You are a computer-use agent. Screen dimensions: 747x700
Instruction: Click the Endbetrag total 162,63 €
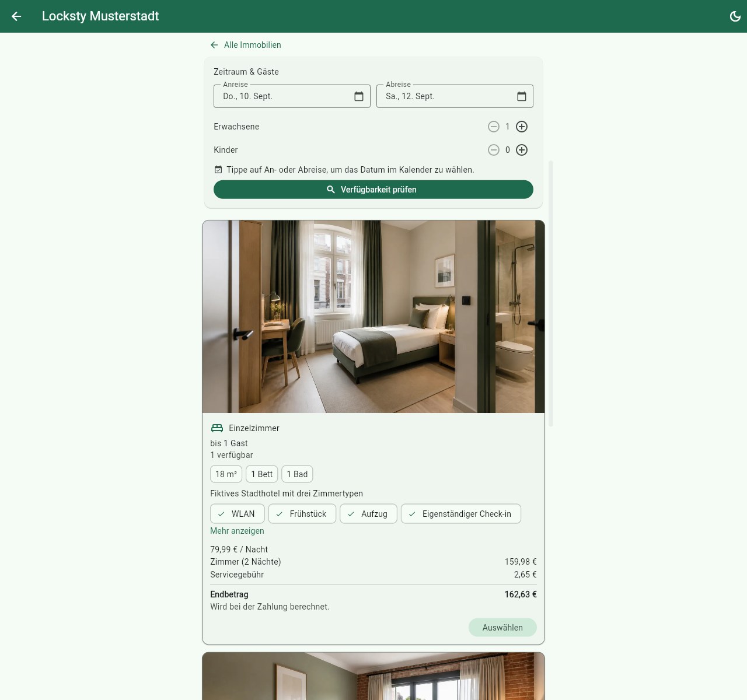click(521, 594)
